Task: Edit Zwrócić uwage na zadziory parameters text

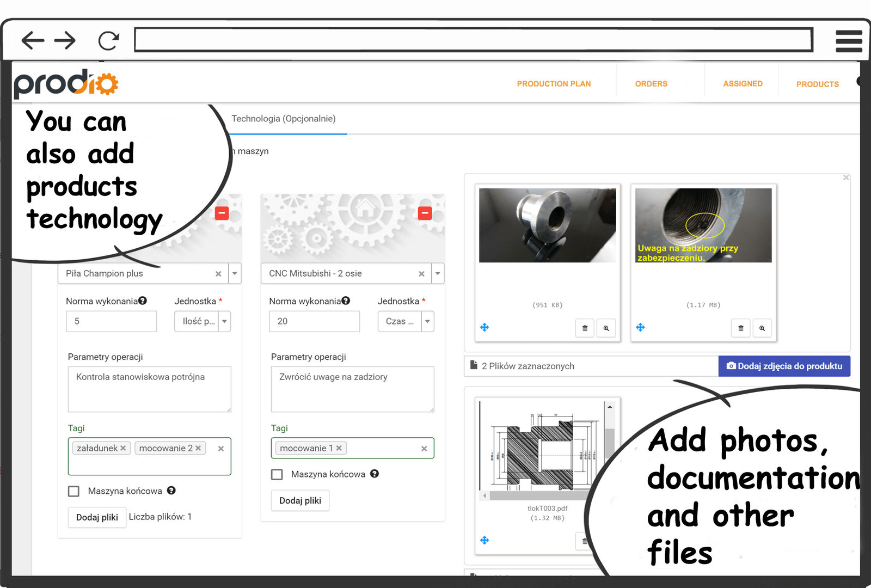Action: (353, 389)
